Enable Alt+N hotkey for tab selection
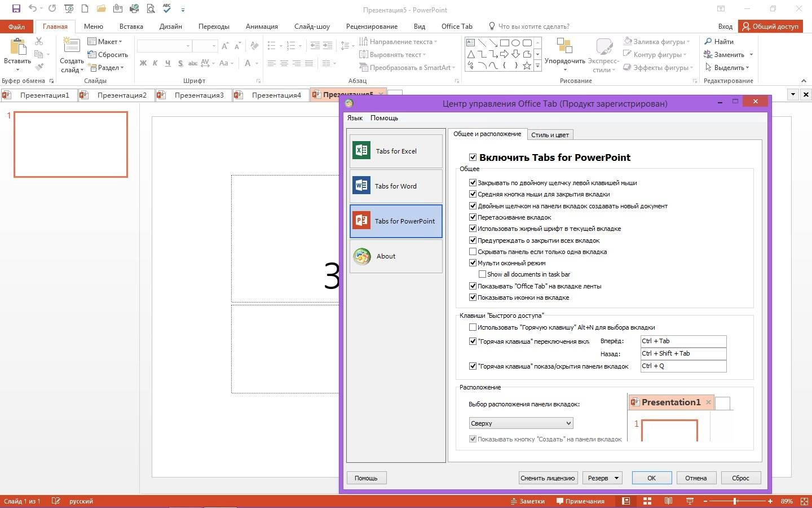This screenshot has height=508, width=812. click(473, 327)
